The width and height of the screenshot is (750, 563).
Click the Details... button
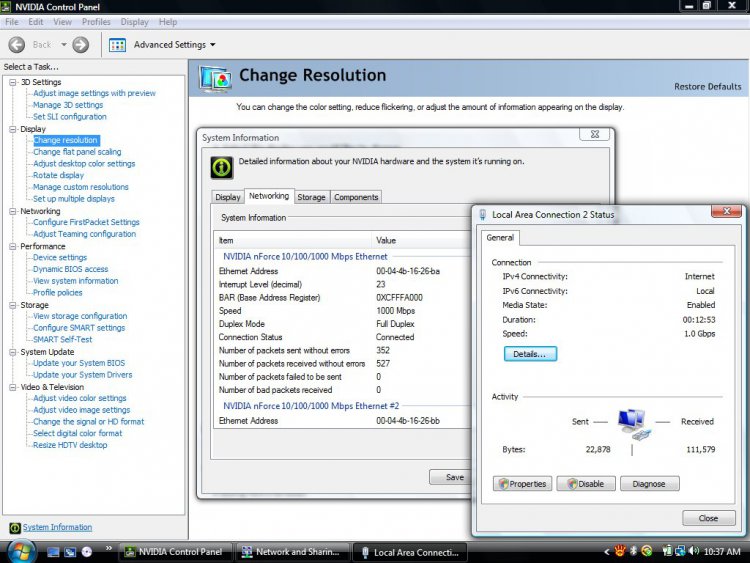(530, 354)
